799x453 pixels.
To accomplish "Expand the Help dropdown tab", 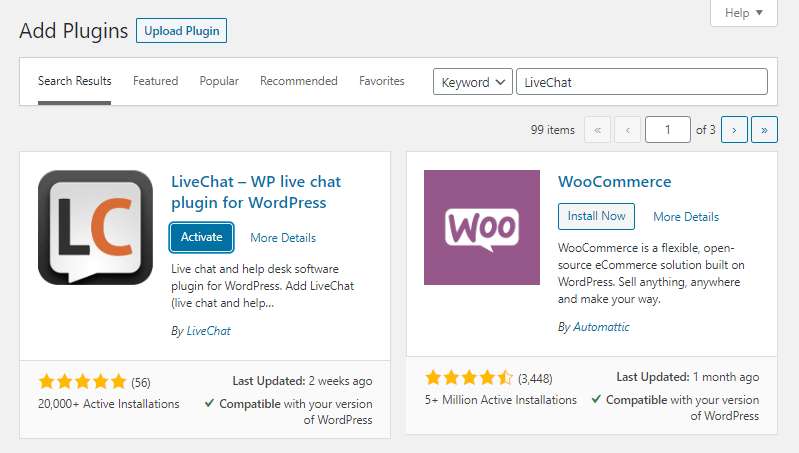I will click(743, 13).
